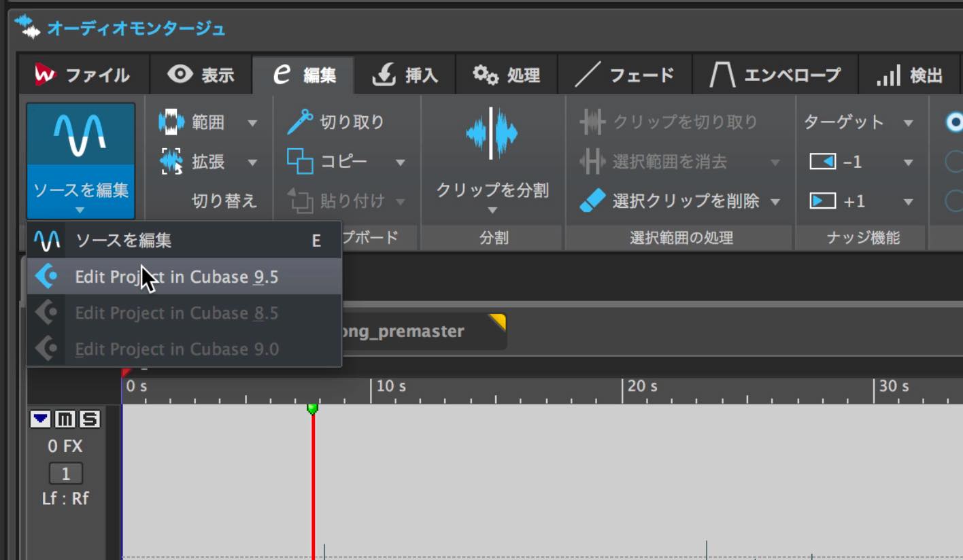The height and width of the screenshot is (560, 963).
Task: Click the nudge −1 left arrow icon
Action: coord(822,162)
